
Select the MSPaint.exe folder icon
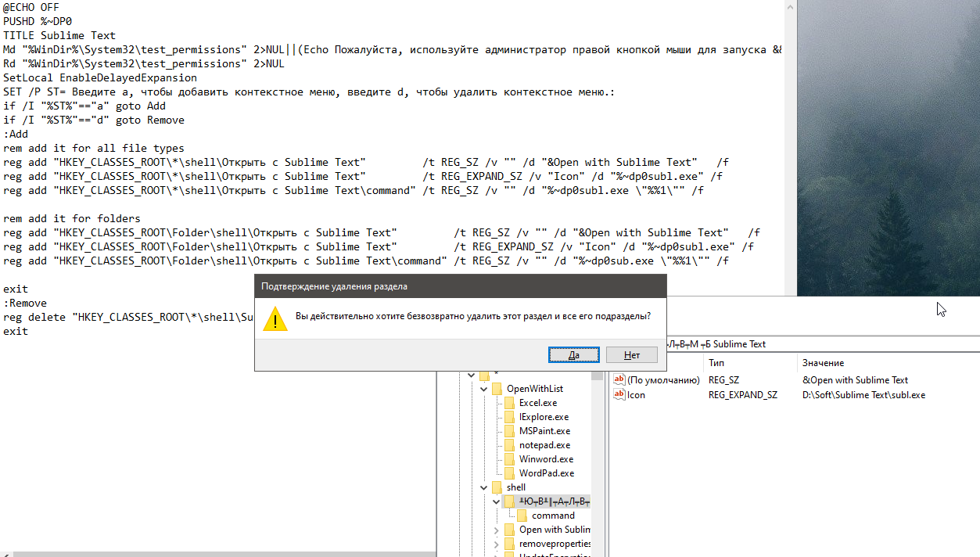click(x=511, y=431)
